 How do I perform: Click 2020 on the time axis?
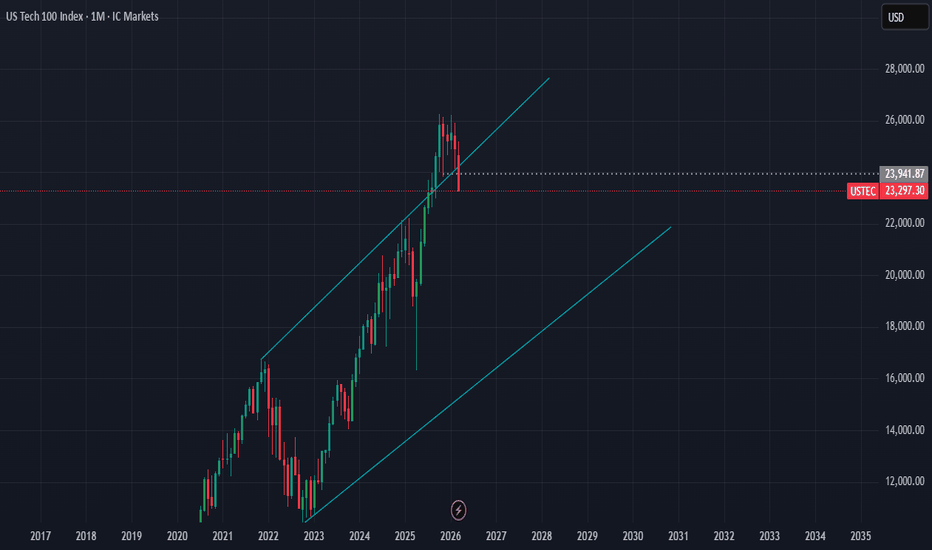pyautogui.click(x=177, y=536)
